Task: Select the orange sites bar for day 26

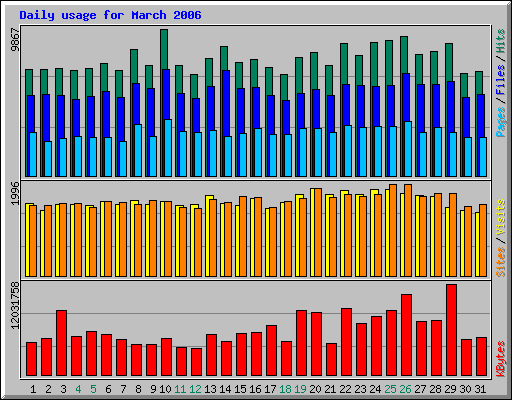Action: click(408, 230)
